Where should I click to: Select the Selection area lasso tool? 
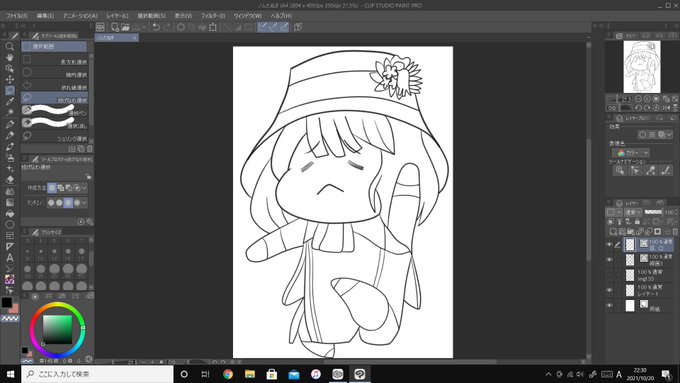pyautogui.click(x=10, y=90)
